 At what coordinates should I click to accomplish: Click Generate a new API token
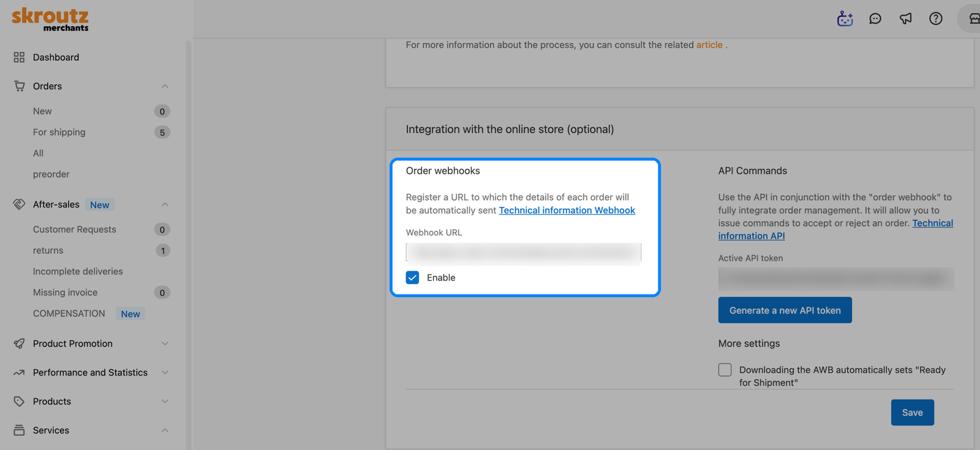[785, 310]
